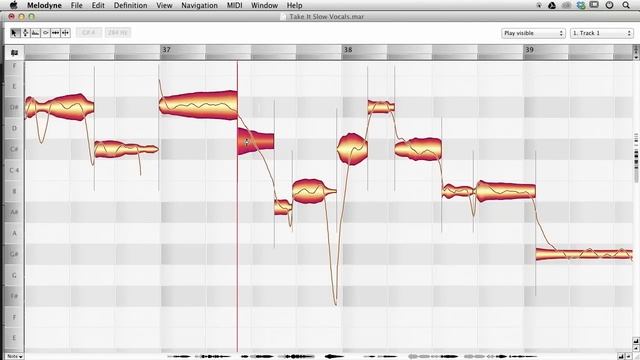This screenshot has height=360, width=640.
Task: Select the long D# note blob at bar 37
Action: (198, 105)
